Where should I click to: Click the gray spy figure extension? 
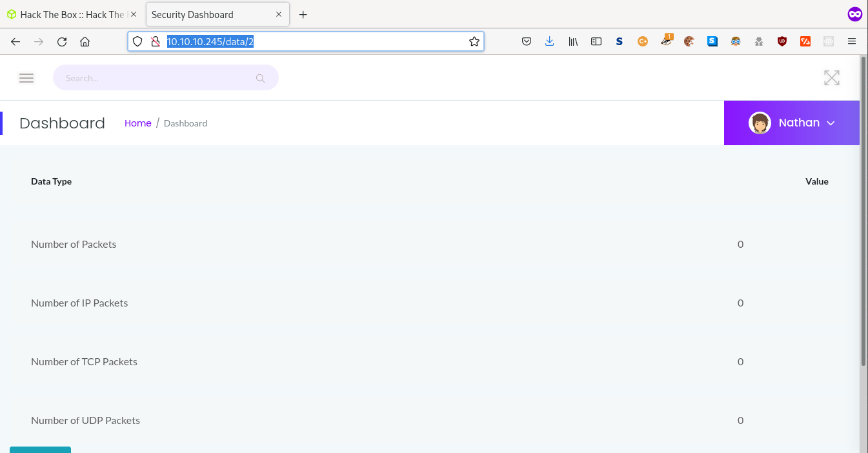click(x=759, y=41)
